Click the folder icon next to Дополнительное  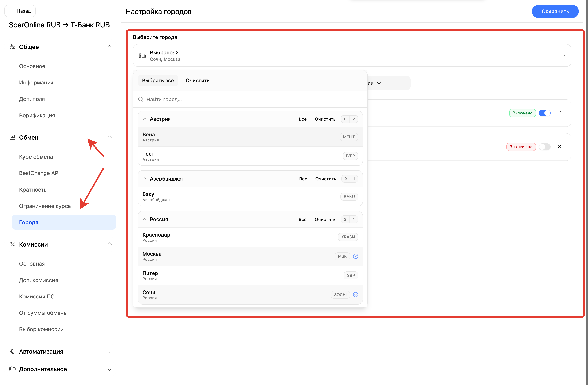12,369
